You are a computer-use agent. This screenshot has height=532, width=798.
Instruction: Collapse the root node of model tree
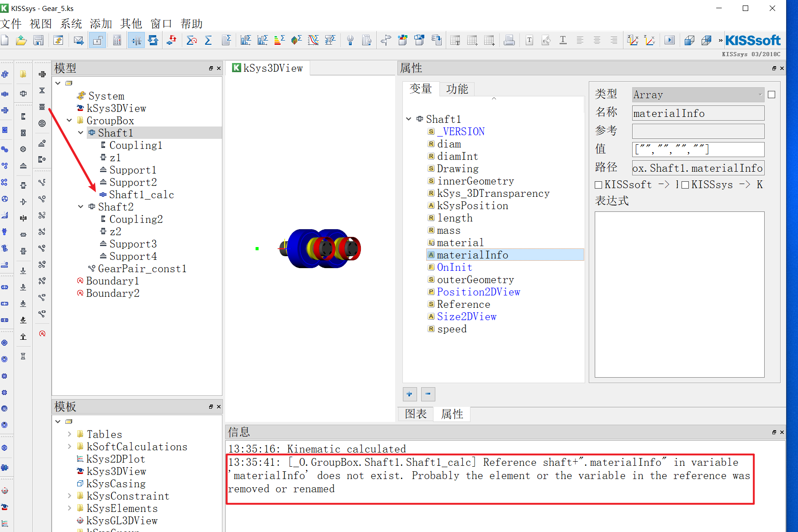coord(58,83)
